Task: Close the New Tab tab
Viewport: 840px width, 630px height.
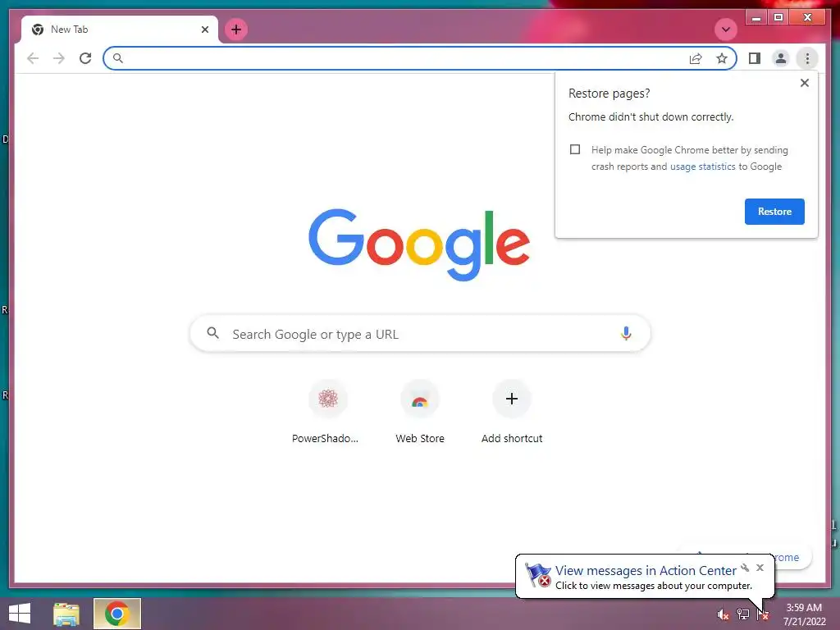Action: click(x=204, y=30)
